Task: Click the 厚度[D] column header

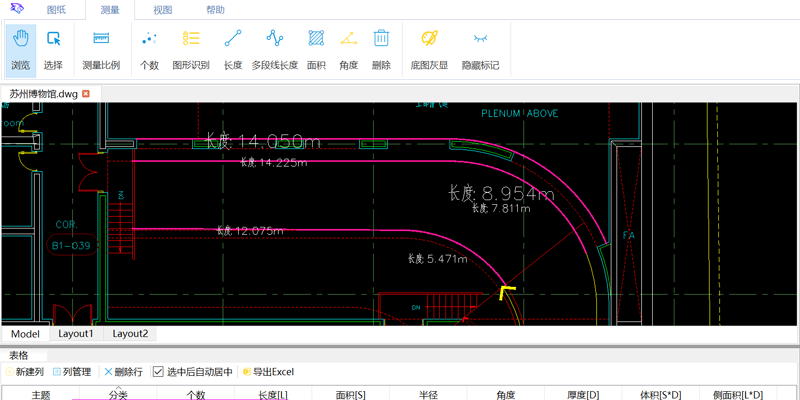Action: click(584, 394)
